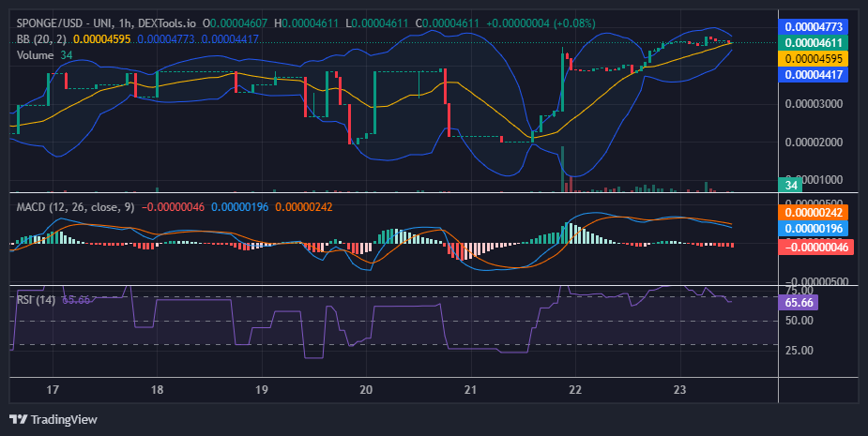Click the SPONGE/USD symbol title
Screen dimensions: 868x436
pos(49,23)
